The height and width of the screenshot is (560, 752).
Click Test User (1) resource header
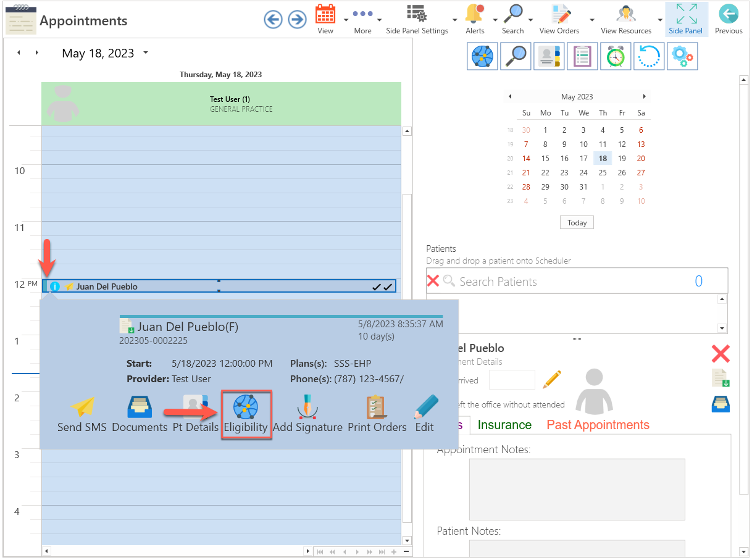(221, 104)
